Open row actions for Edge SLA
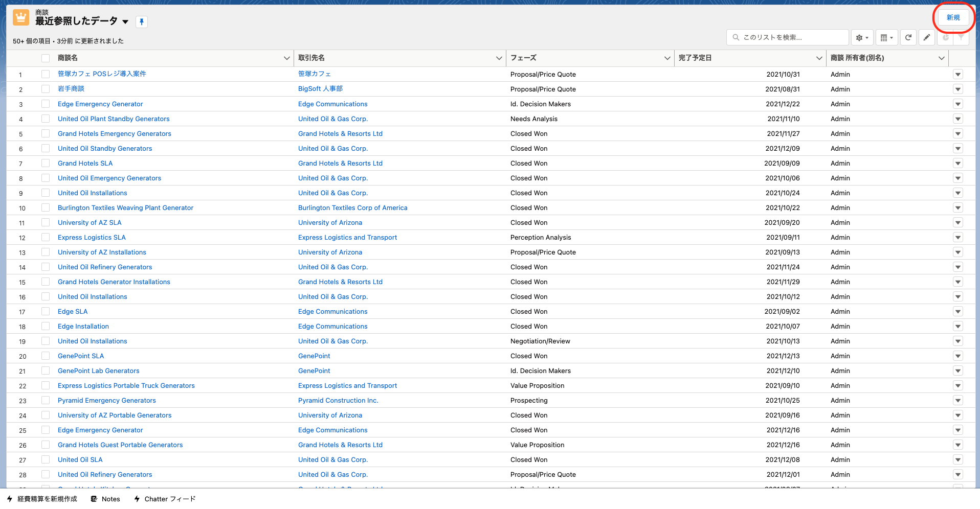 point(958,311)
